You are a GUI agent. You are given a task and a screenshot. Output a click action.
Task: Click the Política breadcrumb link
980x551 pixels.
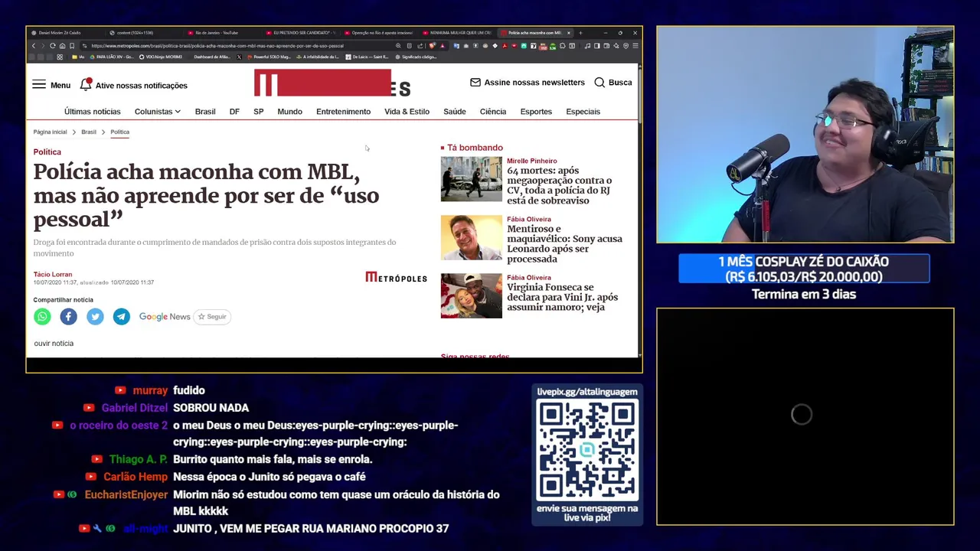point(119,132)
